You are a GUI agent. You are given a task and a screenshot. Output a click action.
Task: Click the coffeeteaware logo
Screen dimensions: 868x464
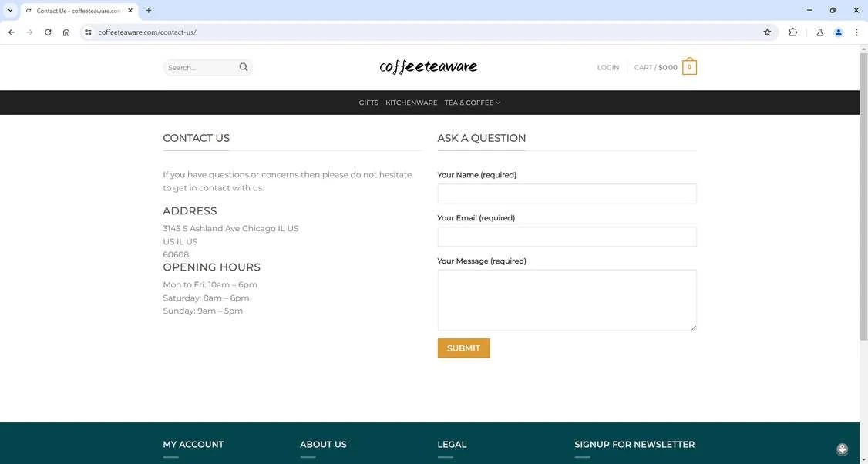coord(429,66)
